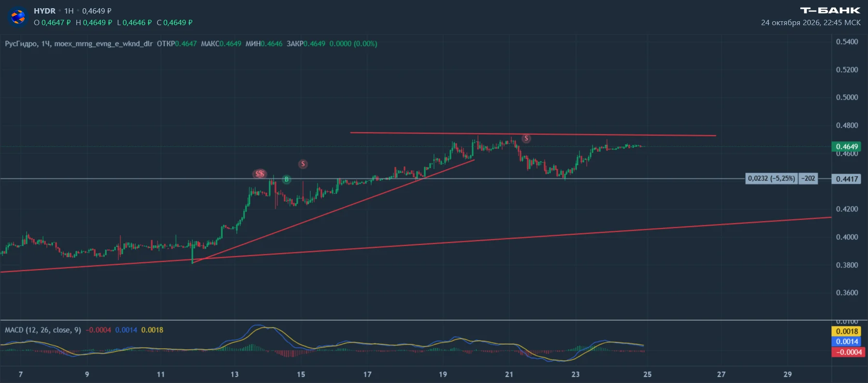Screen dimensions: 868x383
Task: Click the price axis label 0.3800
Action: click(847, 265)
